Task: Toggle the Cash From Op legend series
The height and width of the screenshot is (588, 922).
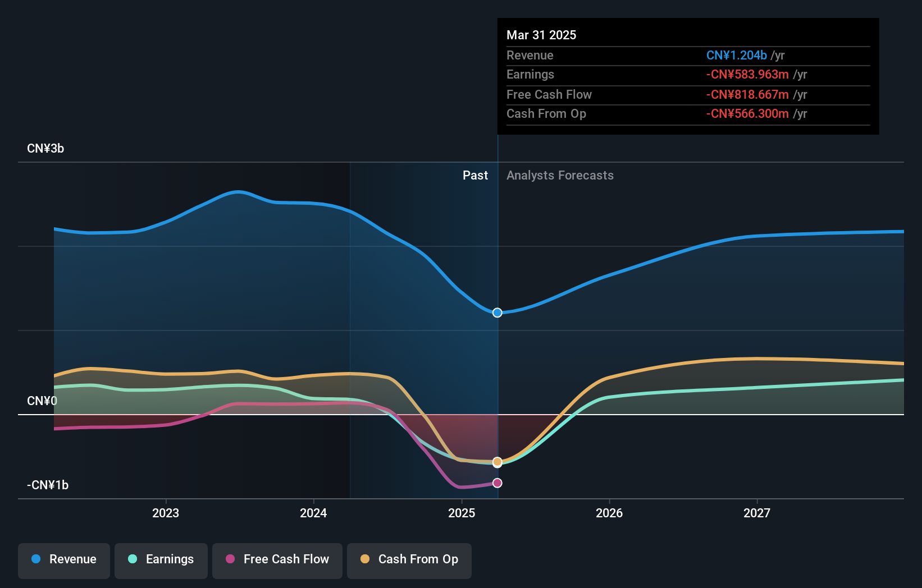Action: (x=409, y=561)
